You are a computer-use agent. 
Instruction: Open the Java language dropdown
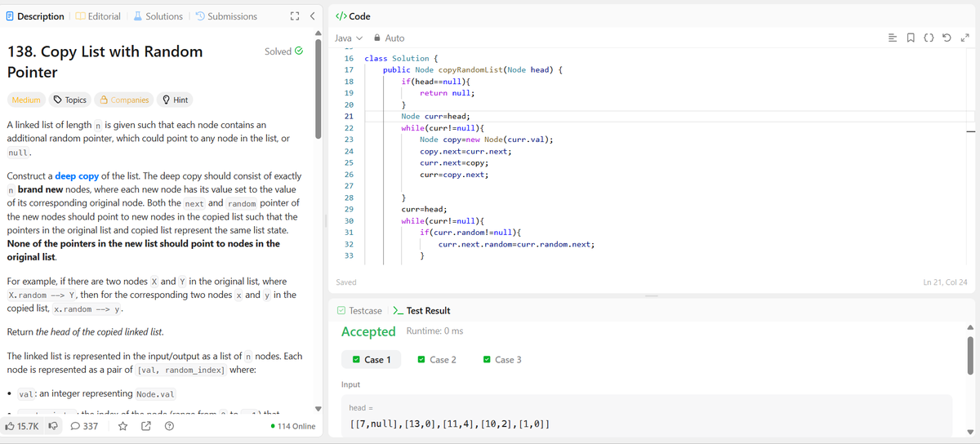pyautogui.click(x=348, y=38)
